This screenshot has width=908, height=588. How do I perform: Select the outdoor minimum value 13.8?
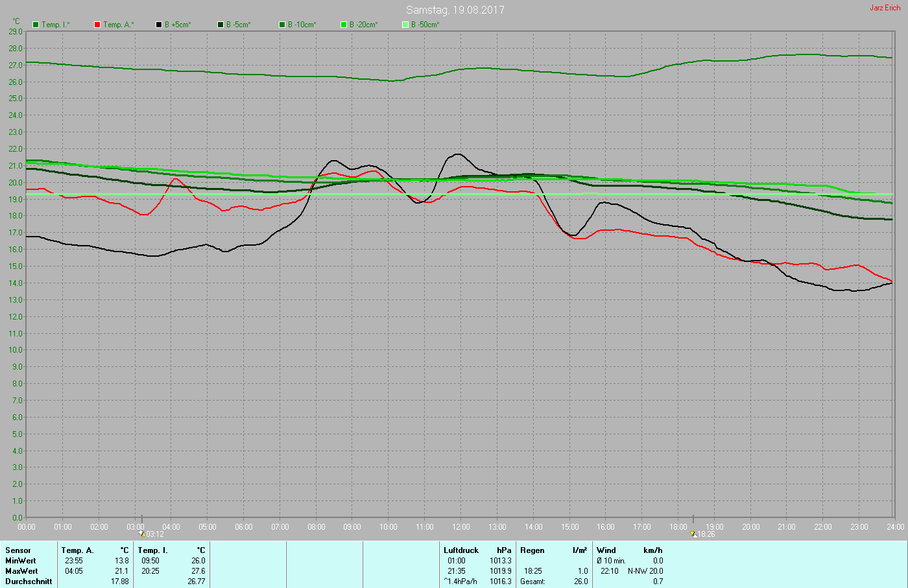tap(122, 561)
